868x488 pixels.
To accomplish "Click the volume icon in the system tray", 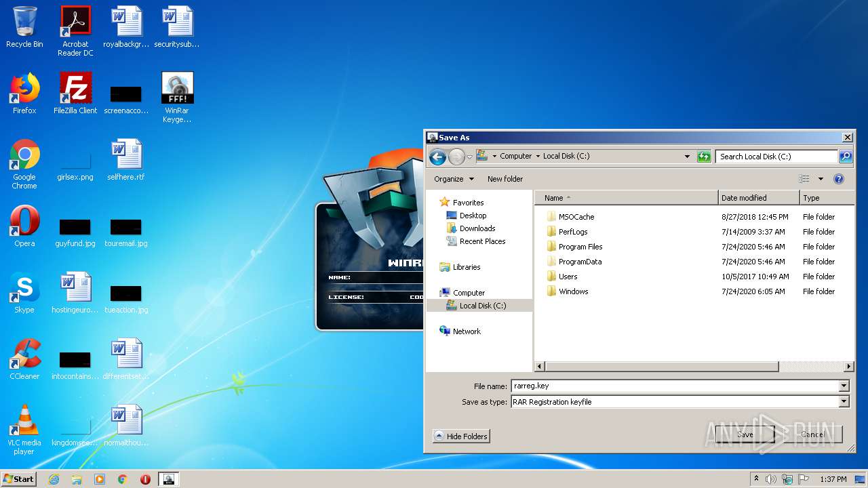I will point(771,479).
